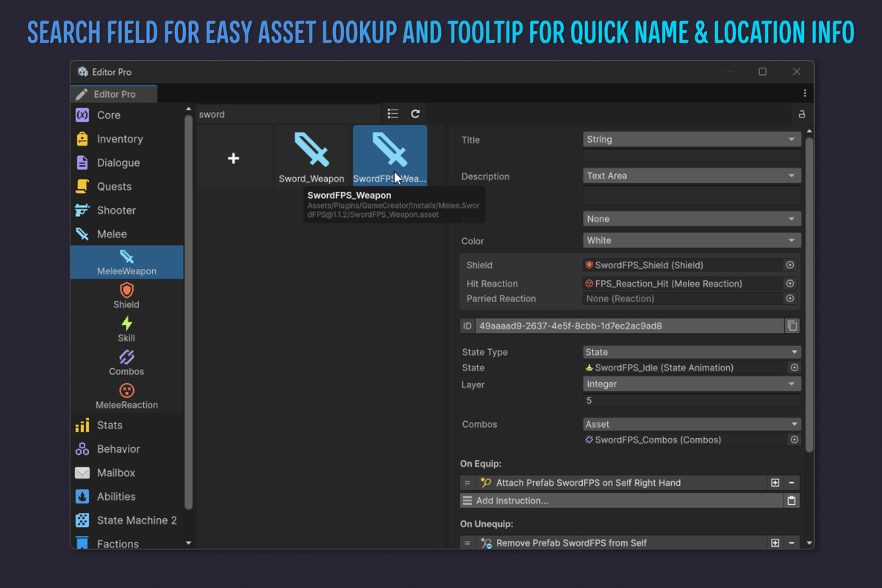882x588 pixels.
Task: Toggle the inspector lock padlock
Action: click(801, 114)
